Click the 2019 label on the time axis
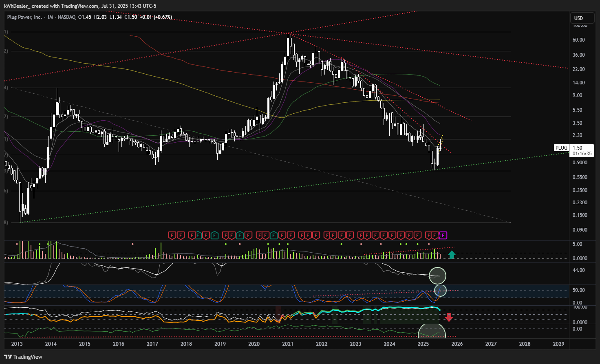 (x=220, y=344)
